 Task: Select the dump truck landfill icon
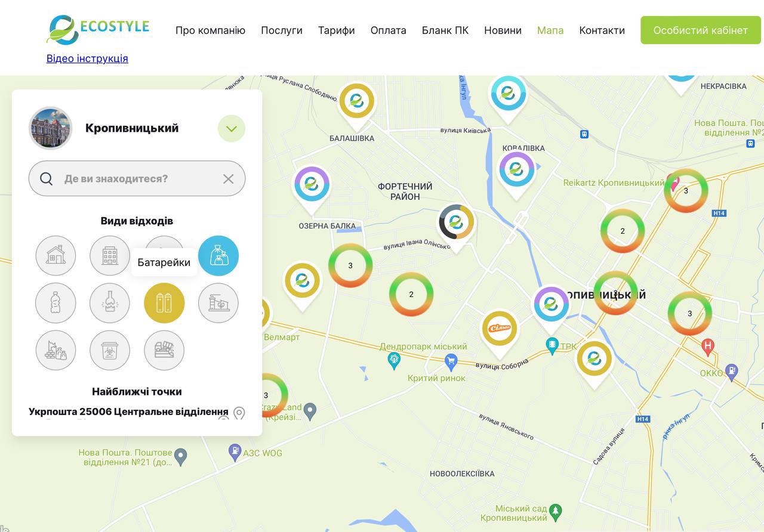[x=164, y=350]
